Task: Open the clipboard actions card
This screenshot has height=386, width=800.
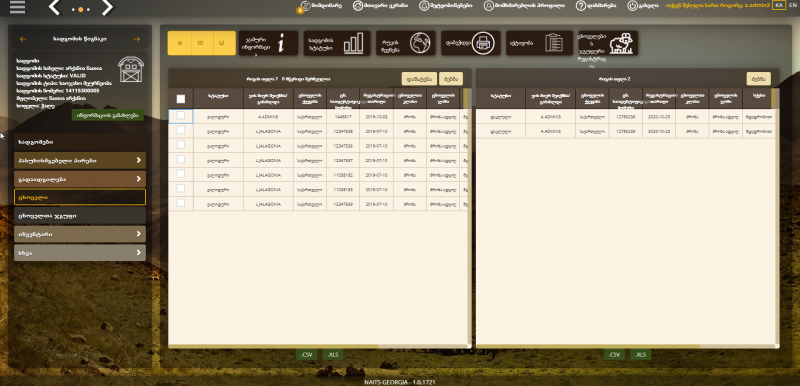Action: [x=540, y=43]
